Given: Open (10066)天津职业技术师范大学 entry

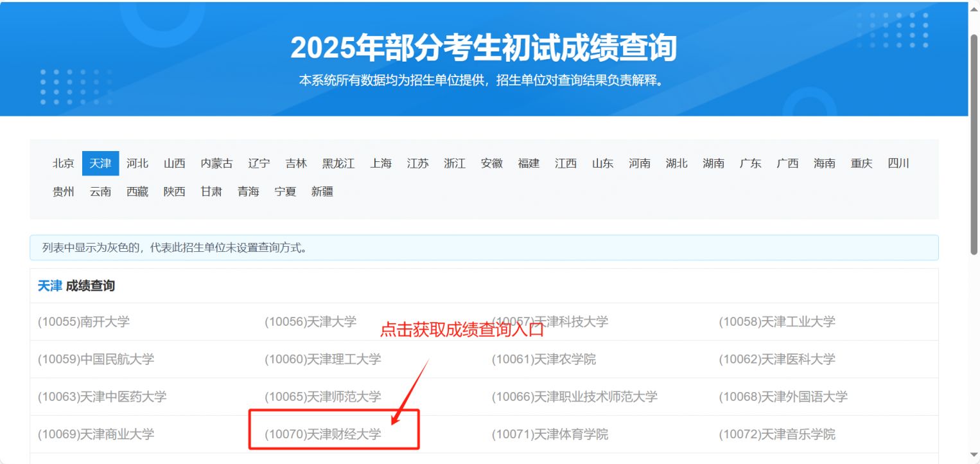Looking at the screenshot, I should point(575,397).
